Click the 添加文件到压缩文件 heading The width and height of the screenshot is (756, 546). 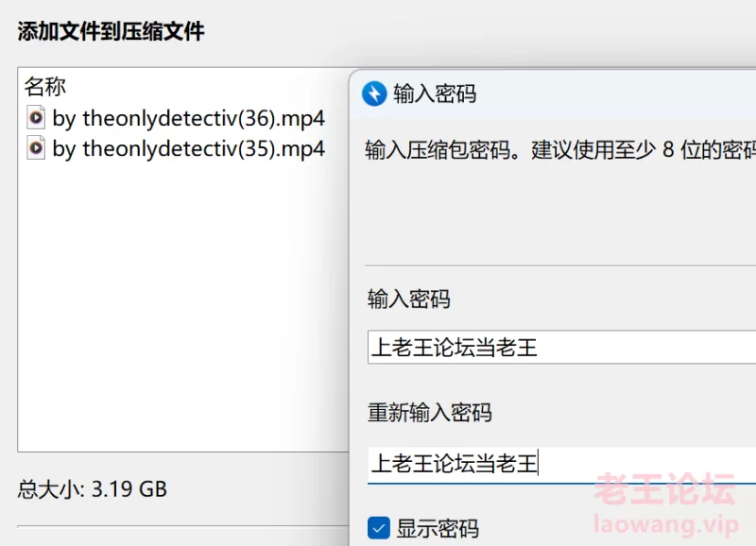[111, 32]
